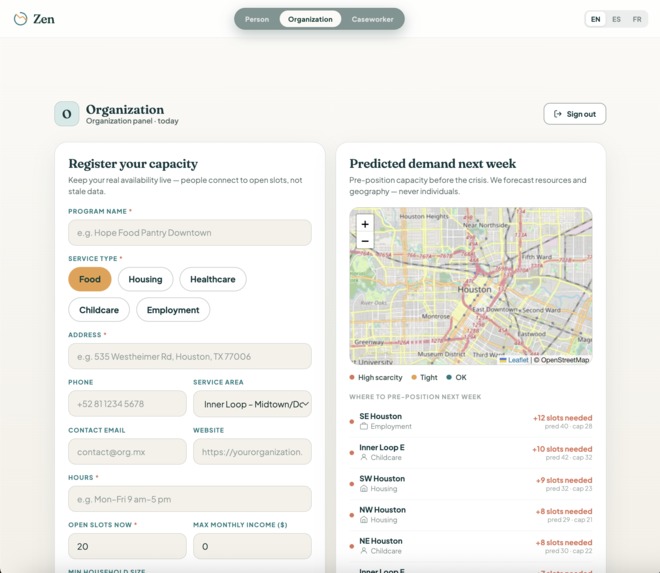Click the Sign out button

(x=575, y=114)
